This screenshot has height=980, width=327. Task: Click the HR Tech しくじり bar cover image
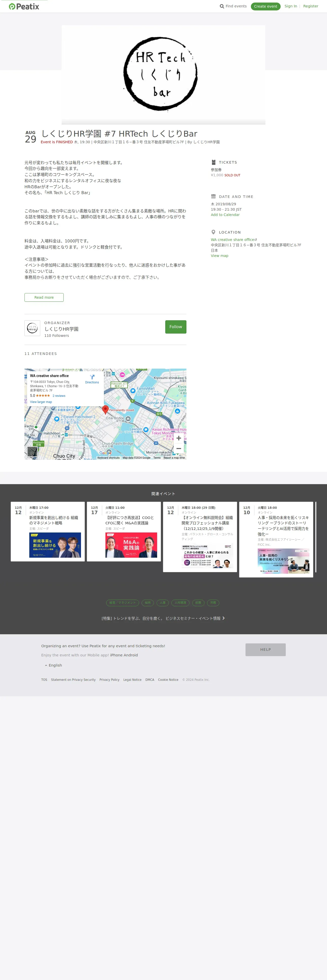tap(163, 75)
